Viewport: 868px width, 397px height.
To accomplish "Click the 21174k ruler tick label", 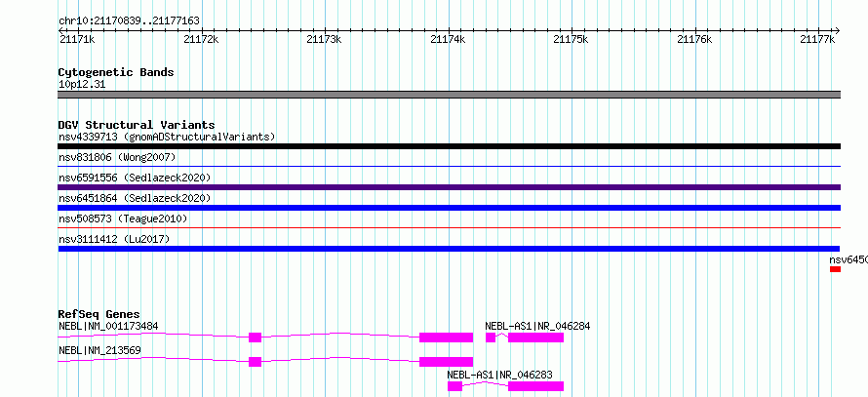I will [x=448, y=39].
